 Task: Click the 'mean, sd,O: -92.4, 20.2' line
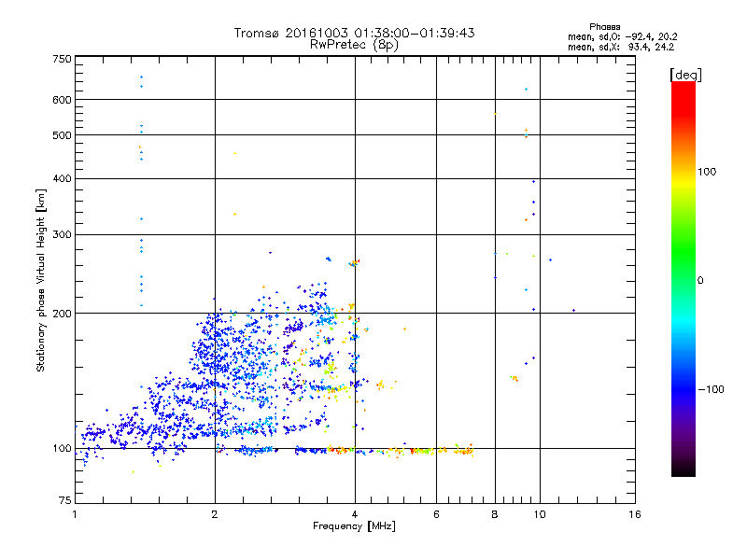click(623, 36)
